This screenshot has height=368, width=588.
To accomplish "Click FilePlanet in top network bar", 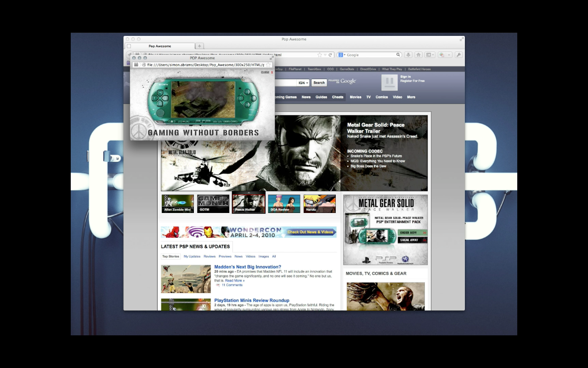I will [295, 69].
